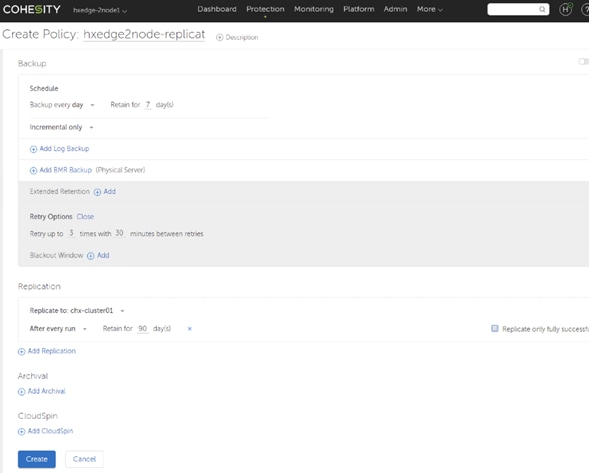The width and height of the screenshot is (589, 473).
Task: Click the CloudSpin section heading
Action: (38, 416)
